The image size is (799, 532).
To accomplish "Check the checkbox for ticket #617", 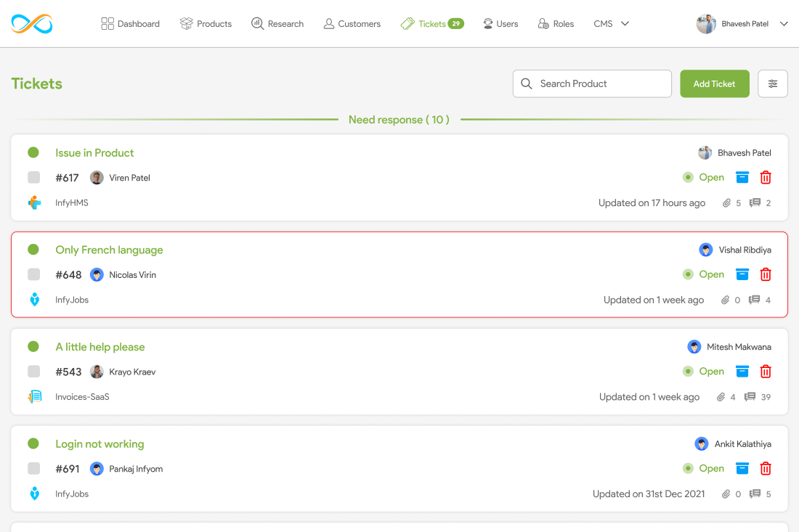I will pos(33,177).
